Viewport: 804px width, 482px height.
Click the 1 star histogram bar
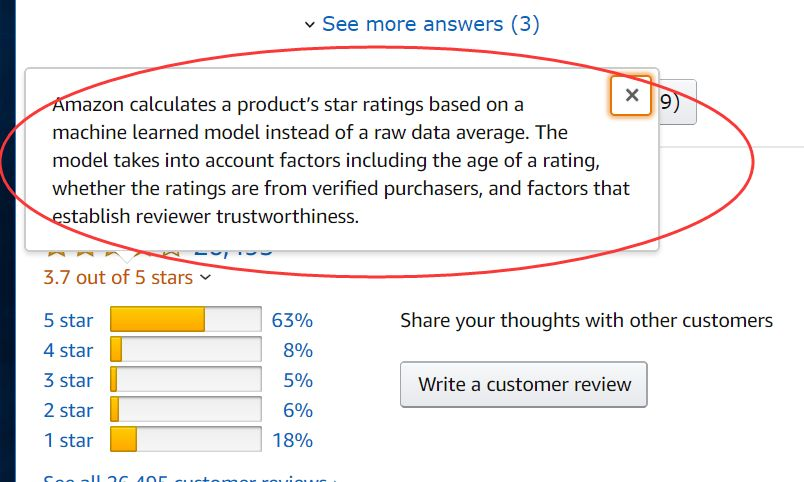[x=186, y=439]
